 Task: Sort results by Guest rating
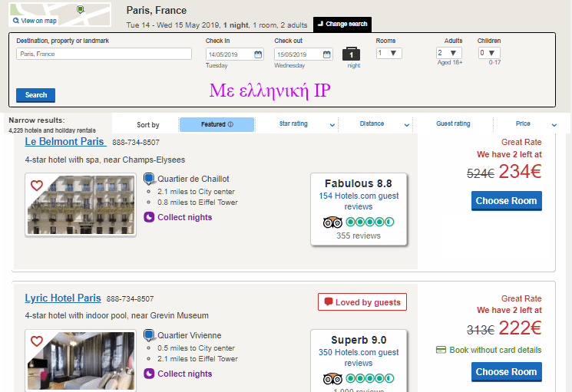[x=453, y=124]
